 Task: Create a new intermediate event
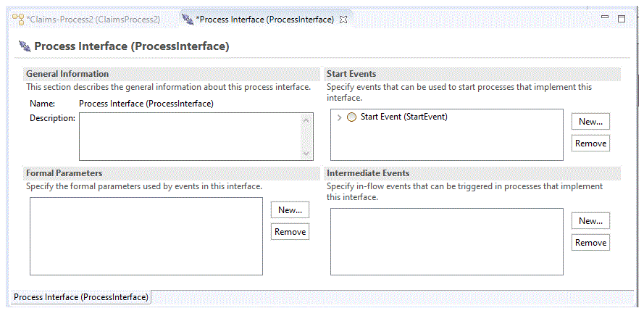point(590,220)
